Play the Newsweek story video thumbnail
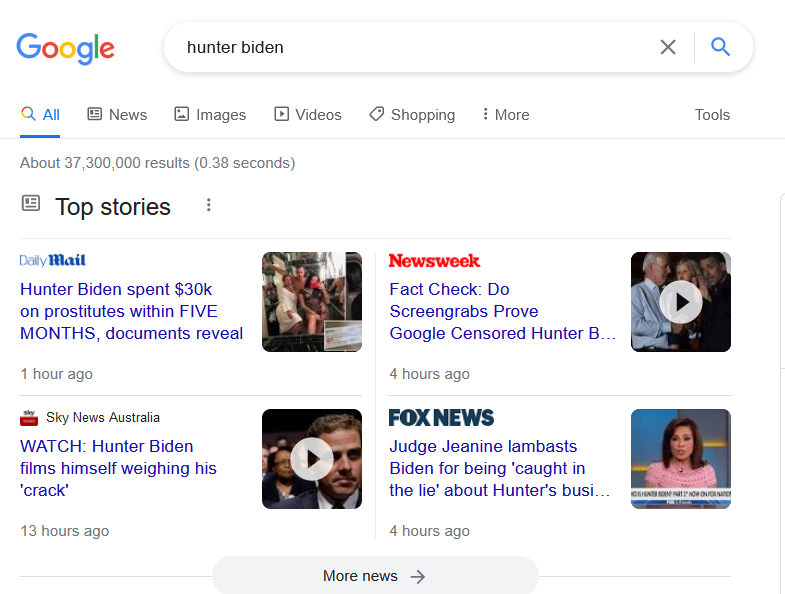Image resolution: width=785 pixels, height=594 pixels. coord(681,302)
